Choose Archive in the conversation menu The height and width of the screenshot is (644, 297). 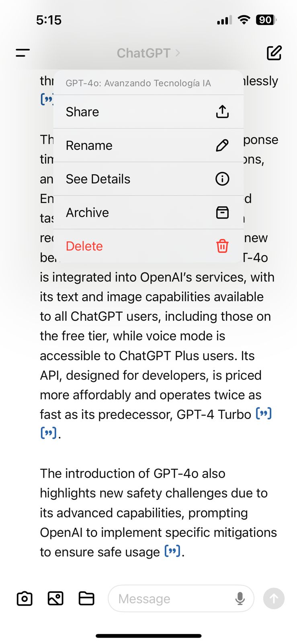pyautogui.click(x=148, y=212)
